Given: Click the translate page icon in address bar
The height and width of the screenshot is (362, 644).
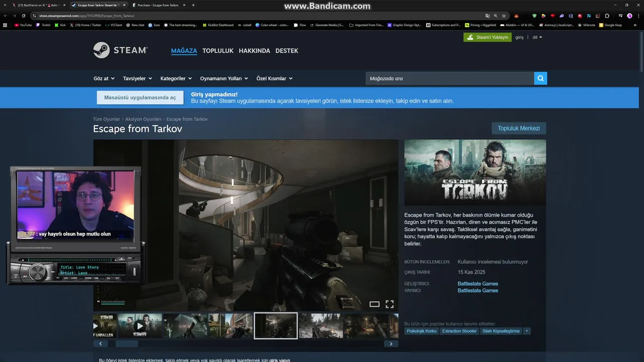Looking at the screenshot, I should coord(488,16).
